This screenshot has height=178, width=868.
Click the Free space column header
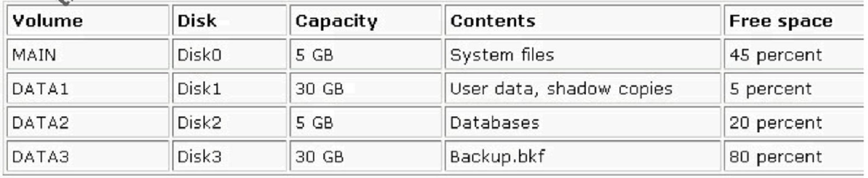pyautogui.click(x=781, y=21)
